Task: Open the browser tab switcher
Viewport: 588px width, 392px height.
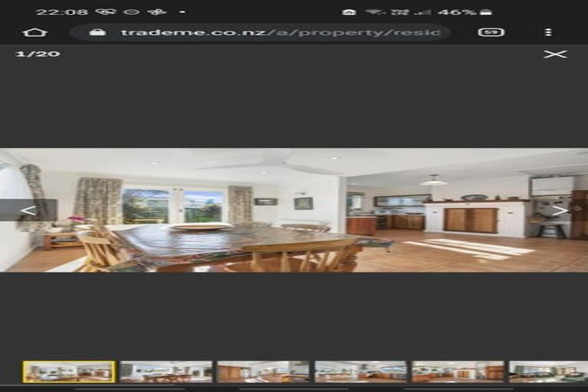Action: [491, 32]
